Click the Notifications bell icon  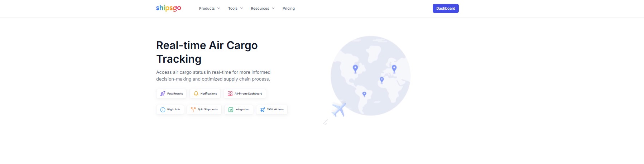coord(196,93)
